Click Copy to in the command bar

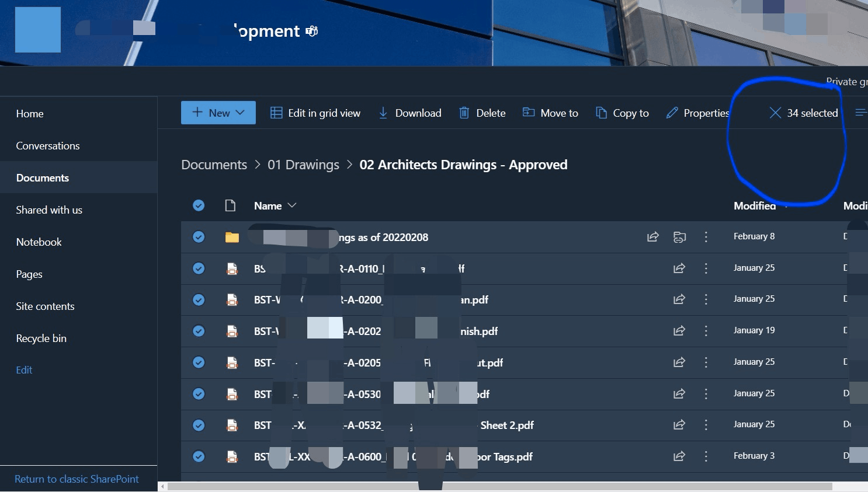[x=622, y=113]
